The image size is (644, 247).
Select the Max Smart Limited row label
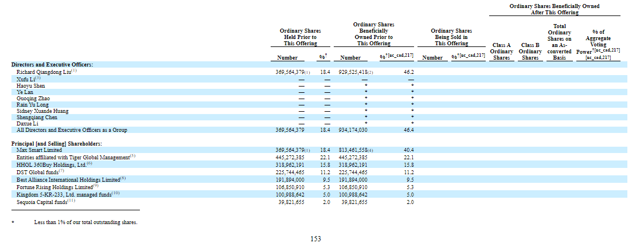(x=39, y=150)
